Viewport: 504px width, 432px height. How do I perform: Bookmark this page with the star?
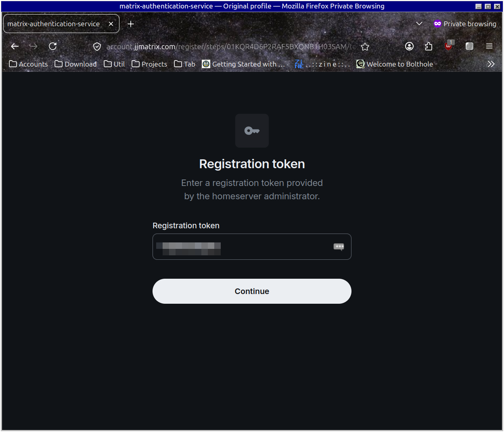click(x=365, y=47)
